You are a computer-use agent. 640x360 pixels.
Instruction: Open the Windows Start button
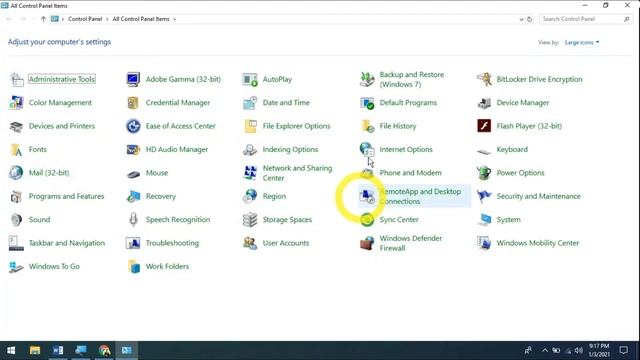11,350
